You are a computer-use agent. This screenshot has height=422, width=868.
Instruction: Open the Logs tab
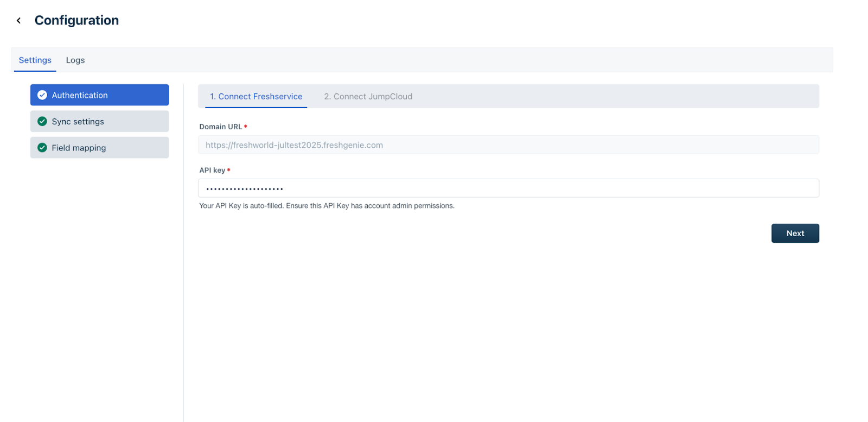click(x=75, y=60)
